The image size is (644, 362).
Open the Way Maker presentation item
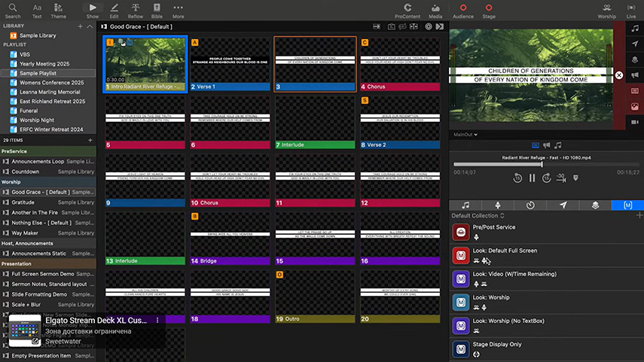48,233
